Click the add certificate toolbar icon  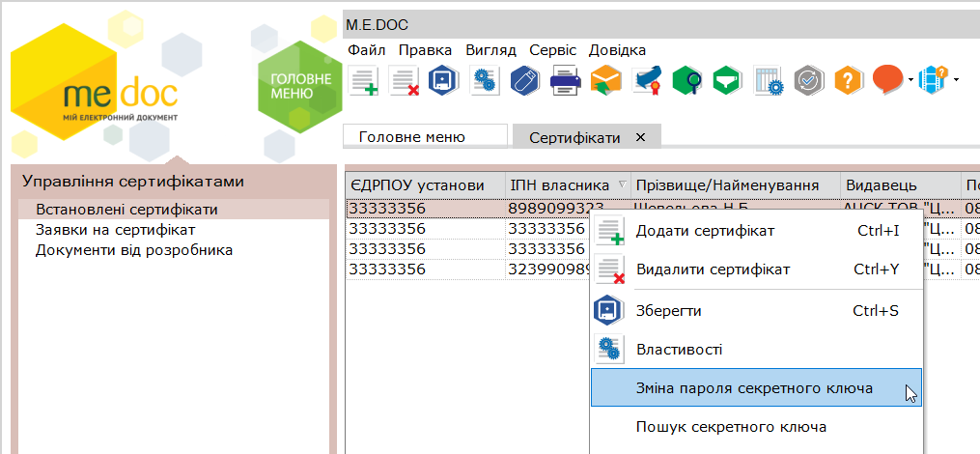tap(363, 81)
